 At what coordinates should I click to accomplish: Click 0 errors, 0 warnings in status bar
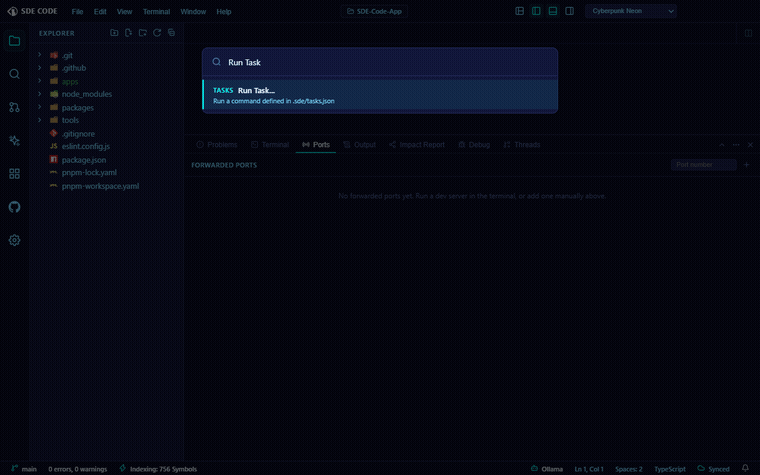(x=78, y=469)
